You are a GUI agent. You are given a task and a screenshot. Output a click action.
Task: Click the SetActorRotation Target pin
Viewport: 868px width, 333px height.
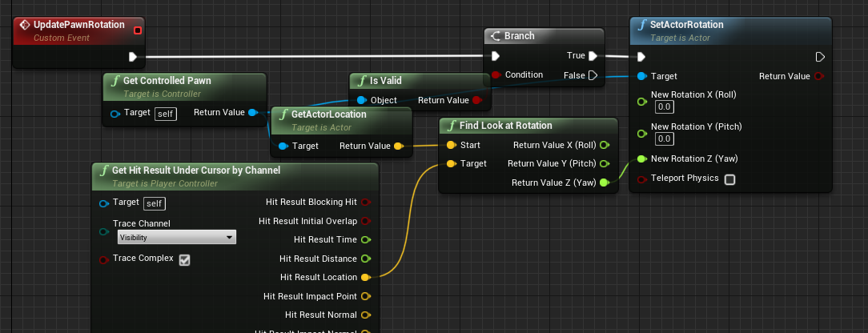pos(641,76)
